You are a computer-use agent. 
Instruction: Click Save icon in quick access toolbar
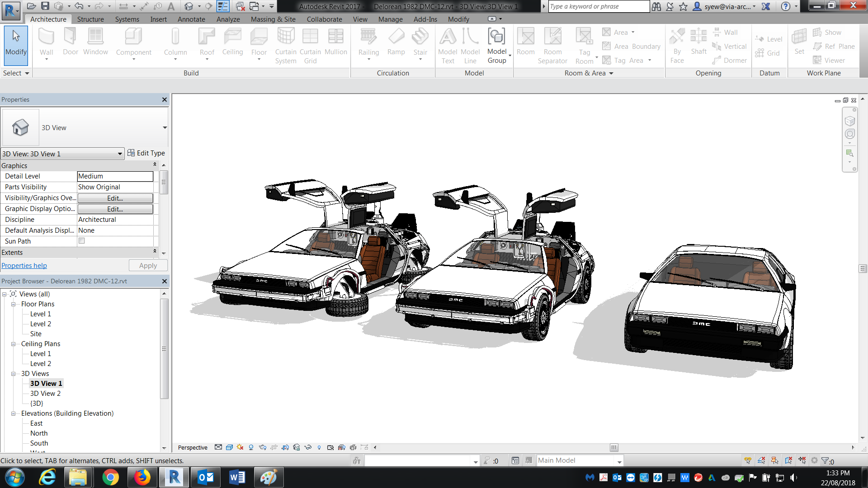click(45, 6)
